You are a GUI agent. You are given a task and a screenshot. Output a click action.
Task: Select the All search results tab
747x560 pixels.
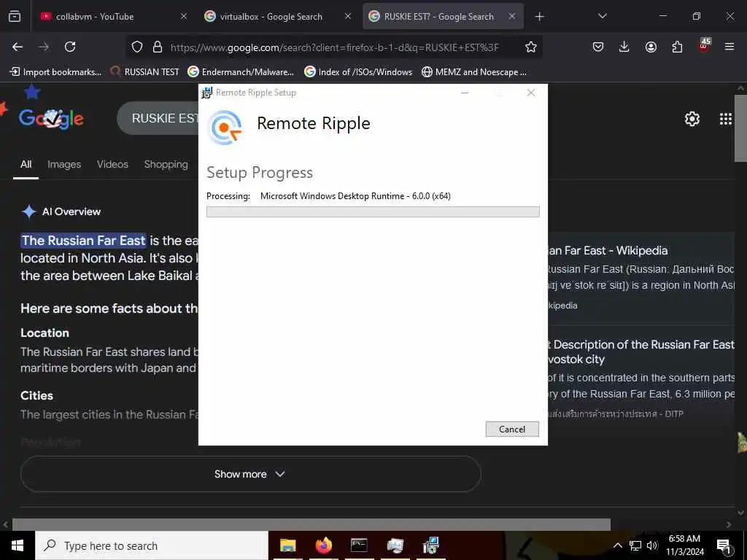(26, 164)
